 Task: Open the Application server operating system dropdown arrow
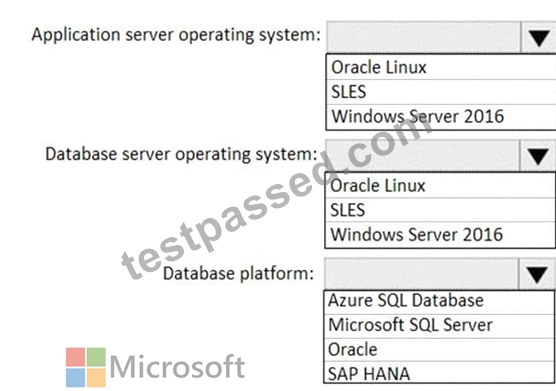click(x=539, y=37)
